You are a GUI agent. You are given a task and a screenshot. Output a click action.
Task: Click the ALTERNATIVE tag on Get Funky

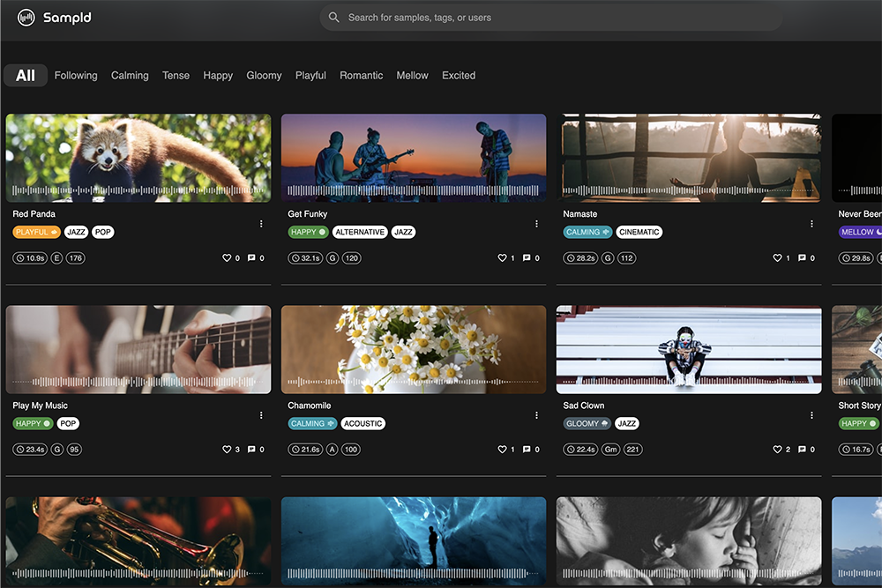tap(360, 232)
